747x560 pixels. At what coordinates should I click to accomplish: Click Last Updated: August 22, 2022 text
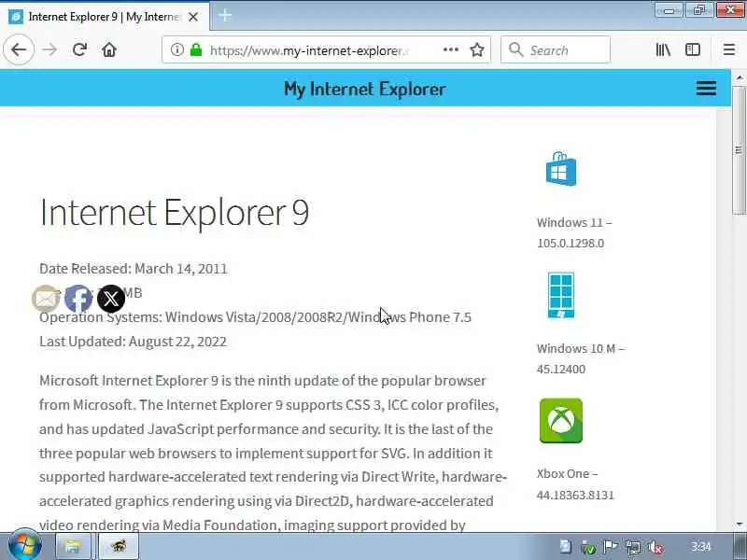(133, 342)
